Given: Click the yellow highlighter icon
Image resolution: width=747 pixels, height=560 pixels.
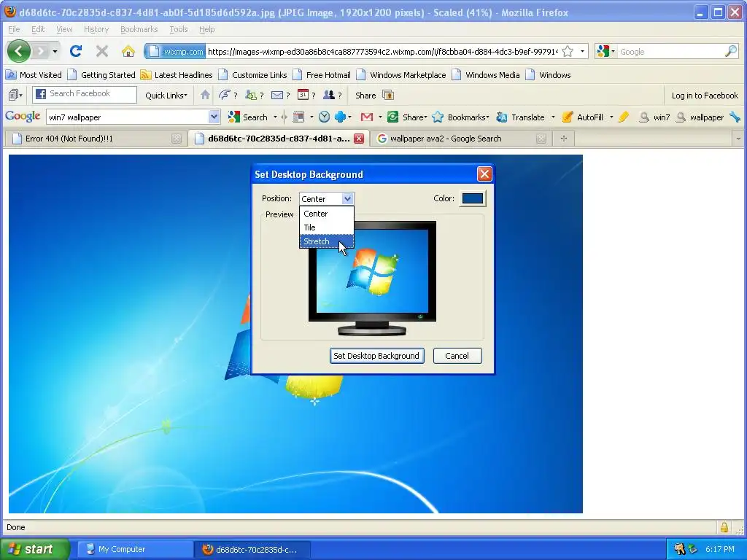Looking at the screenshot, I should click(623, 117).
